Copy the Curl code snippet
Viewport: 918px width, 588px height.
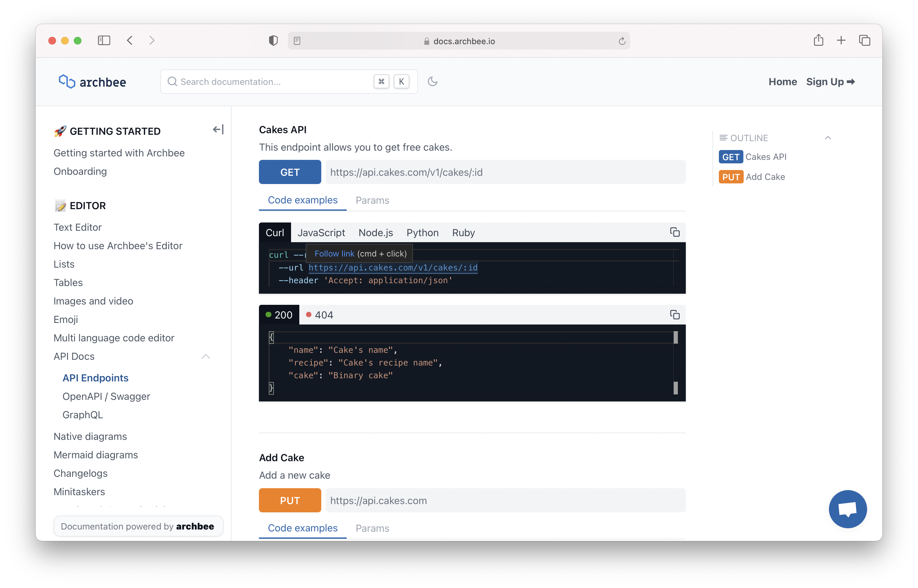pyautogui.click(x=675, y=232)
